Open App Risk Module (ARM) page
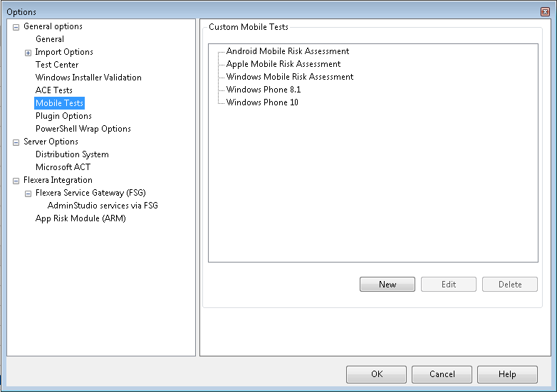Image resolution: width=557 pixels, height=392 pixels. (x=80, y=218)
